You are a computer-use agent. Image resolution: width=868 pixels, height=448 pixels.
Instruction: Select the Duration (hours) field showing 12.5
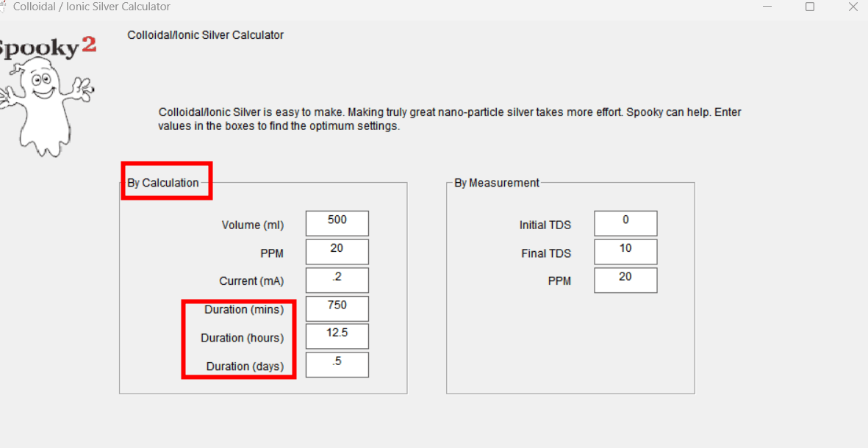click(x=337, y=336)
